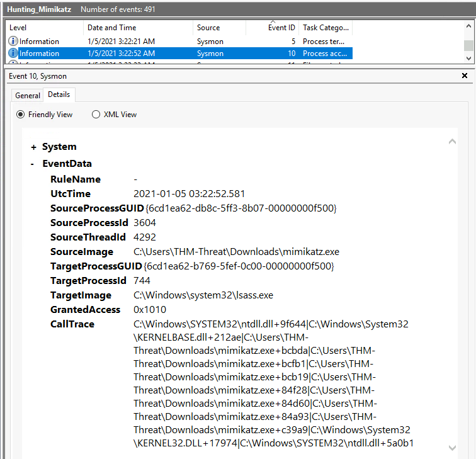Sort events by Level column header

pyautogui.click(x=44, y=28)
